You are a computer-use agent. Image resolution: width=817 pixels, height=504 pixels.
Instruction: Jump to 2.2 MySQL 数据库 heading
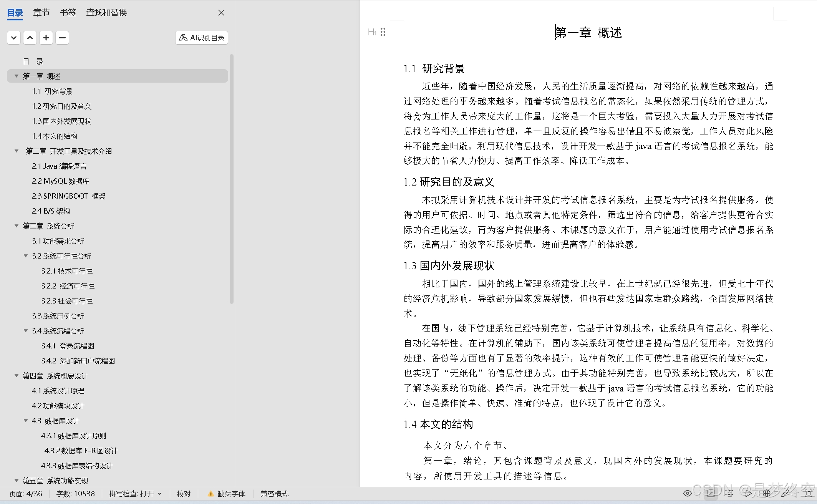[x=60, y=181]
